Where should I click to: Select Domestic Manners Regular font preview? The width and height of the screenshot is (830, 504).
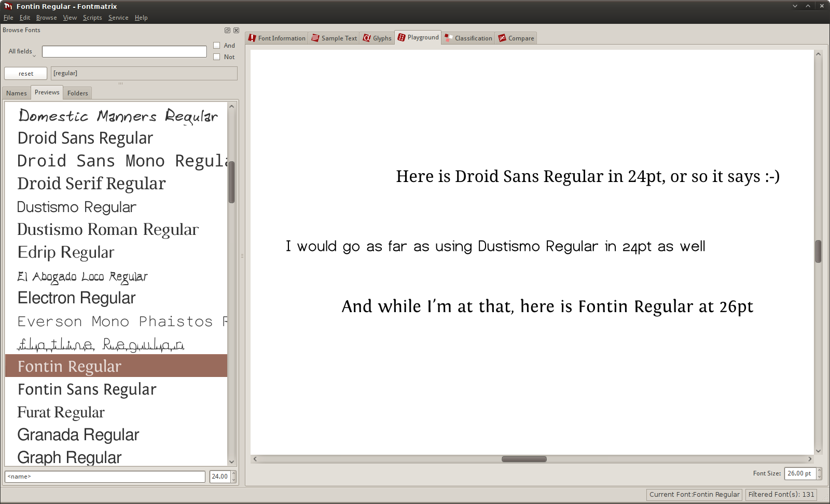tap(116, 115)
